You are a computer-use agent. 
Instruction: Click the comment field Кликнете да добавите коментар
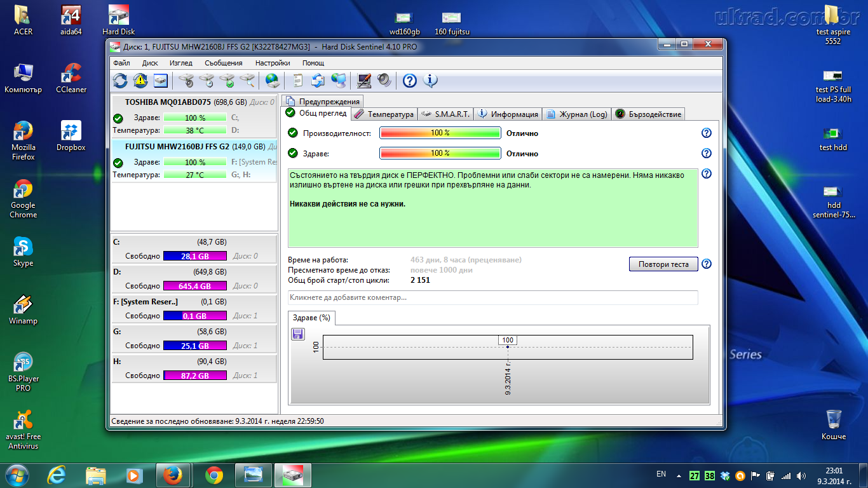point(492,297)
